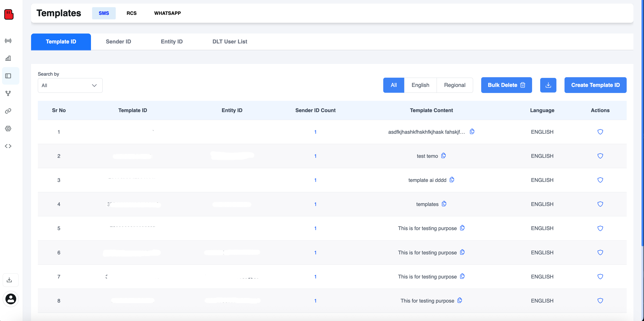Copy content of row 5 testing purpose
Screen dimensions: 644x321
[x=462, y=228]
